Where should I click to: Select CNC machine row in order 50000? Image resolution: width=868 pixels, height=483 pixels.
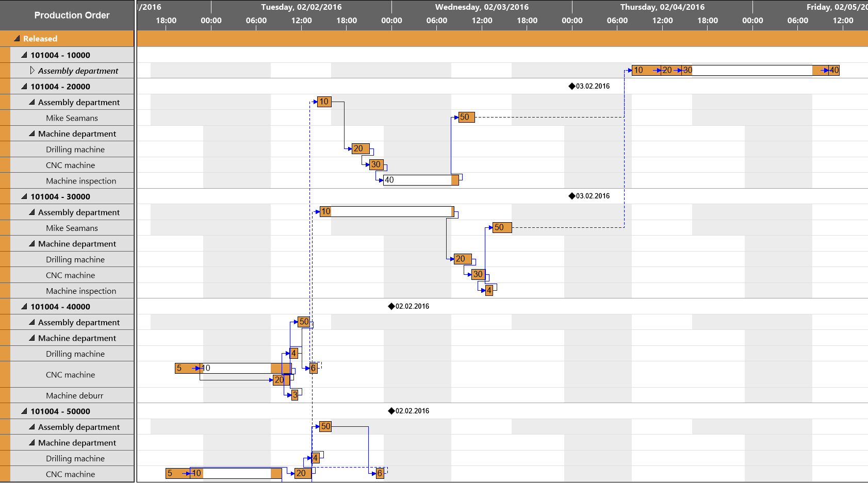(x=72, y=474)
